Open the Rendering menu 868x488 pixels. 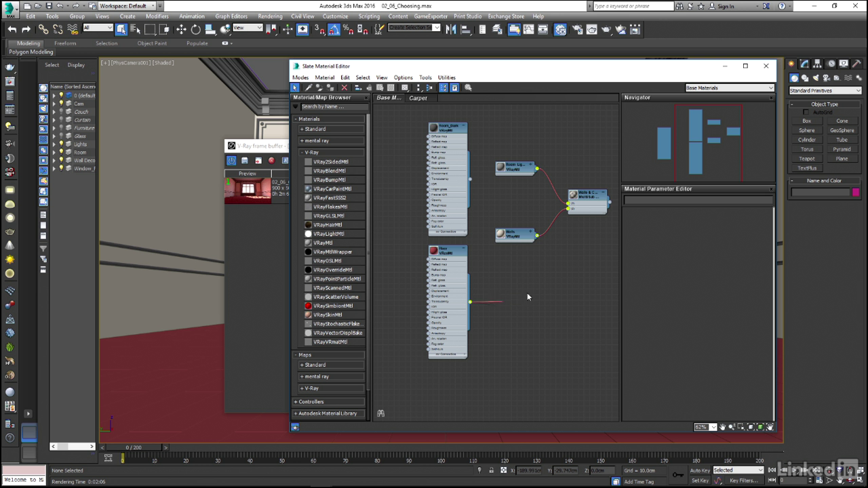270,16
